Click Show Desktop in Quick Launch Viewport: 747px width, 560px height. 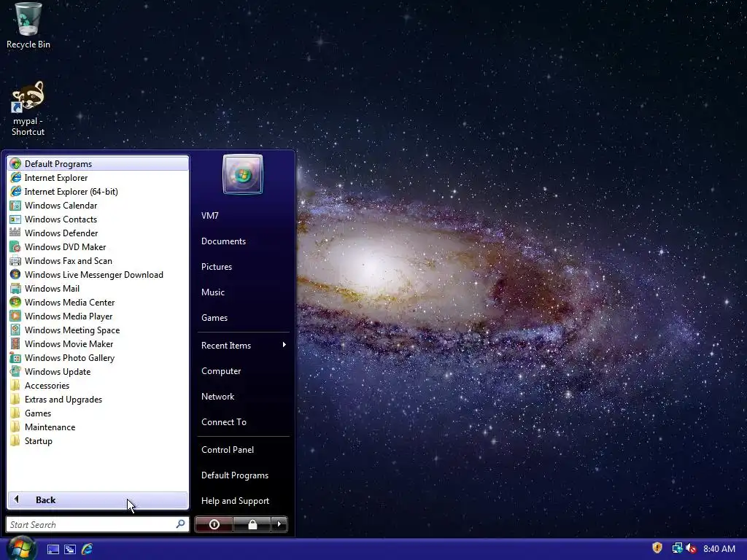click(53, 549)
